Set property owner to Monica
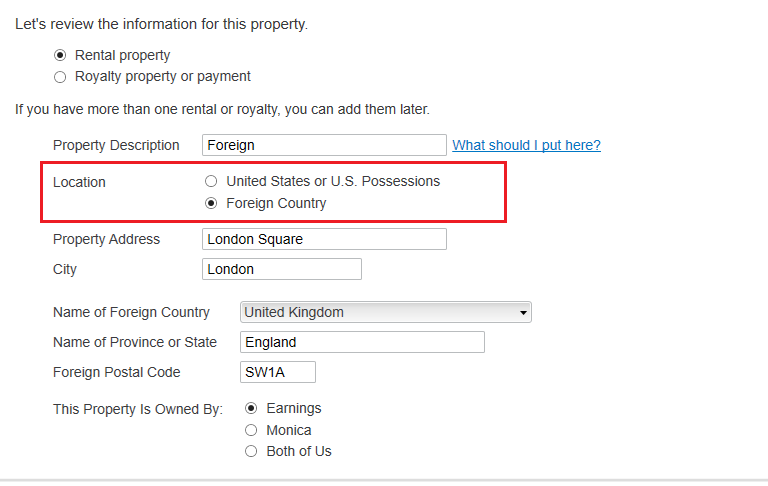The height and width of the screenshot is (486, 768). (251, 430)
